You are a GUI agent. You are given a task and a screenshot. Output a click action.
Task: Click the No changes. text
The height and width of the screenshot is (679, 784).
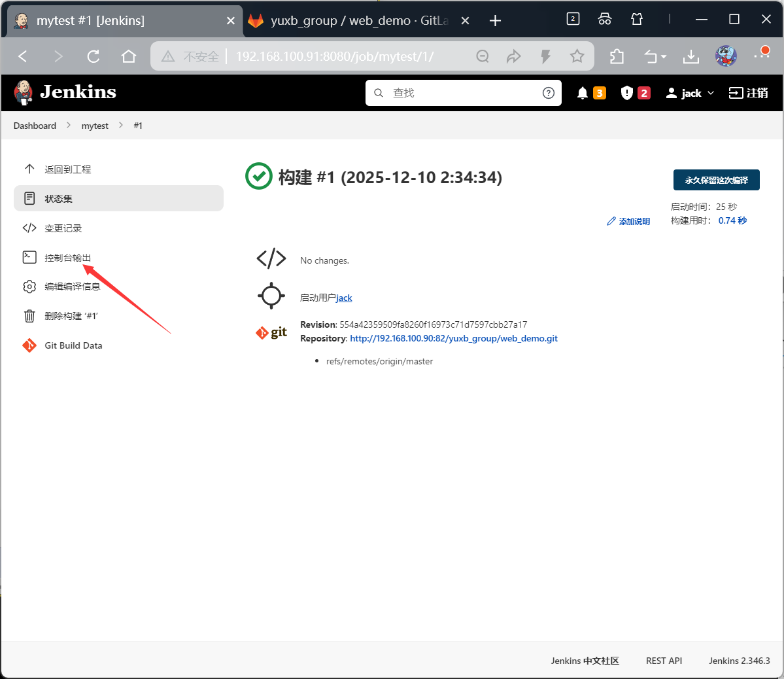pyautogui.click(x=324, y=261)
